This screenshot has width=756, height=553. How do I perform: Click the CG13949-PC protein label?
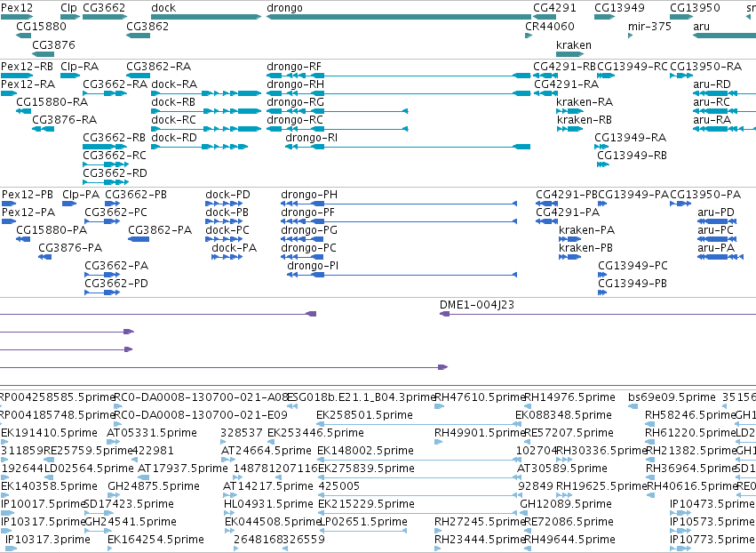(633, 266)
